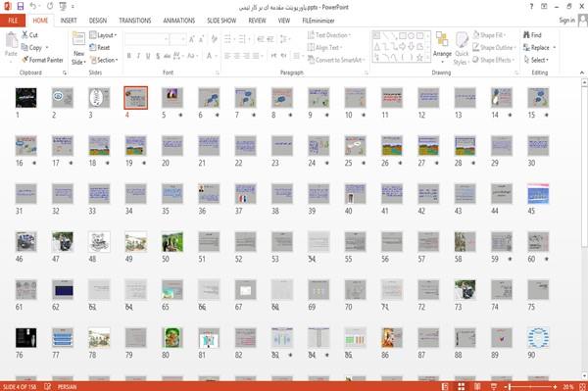Screen dimensions: 588x391
Task: Switch to the SLIDE SHOW tab
Action: coord(221,21)
